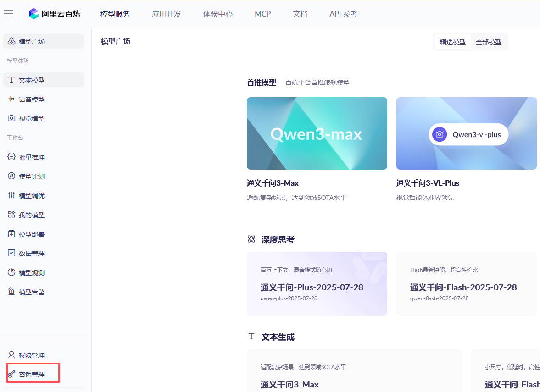The height and width of the screenshot is (392, 540).
Task: Click the 我的模型 grid icon
Action: click(11, 215)
